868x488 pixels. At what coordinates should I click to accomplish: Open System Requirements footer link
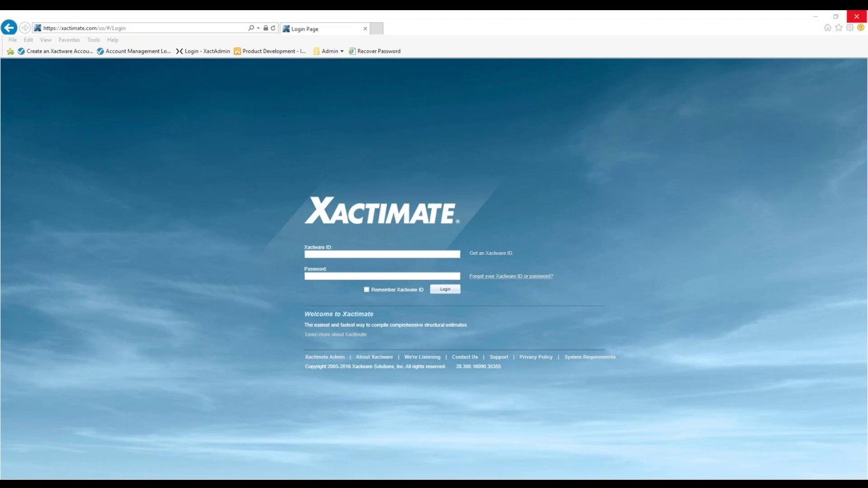[590, 357]
